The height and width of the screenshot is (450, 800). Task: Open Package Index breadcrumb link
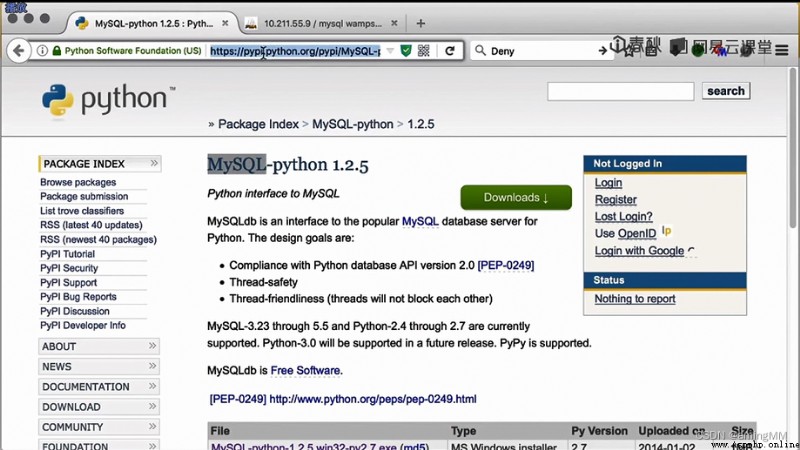click(258, 124)
